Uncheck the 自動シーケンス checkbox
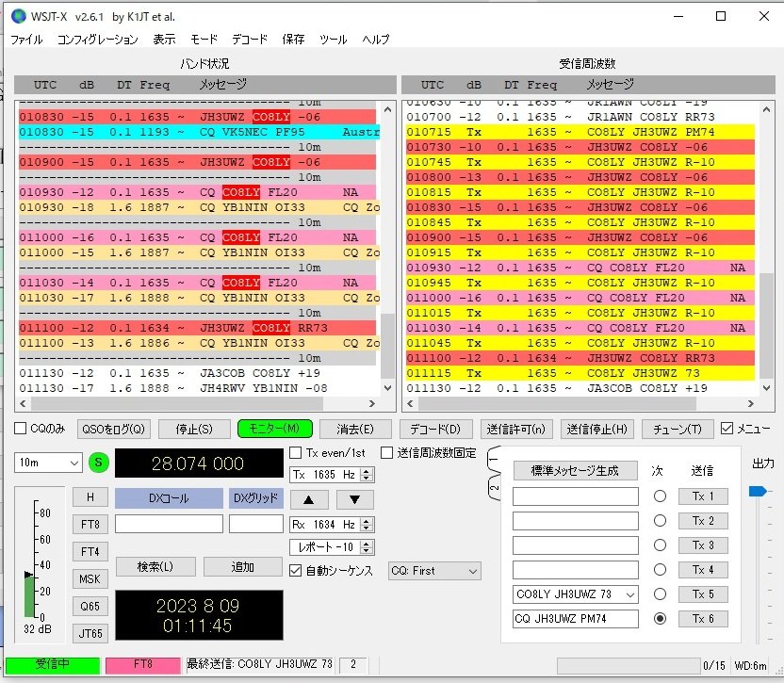The width and height of the screenshot is (784, 683). 296,571
